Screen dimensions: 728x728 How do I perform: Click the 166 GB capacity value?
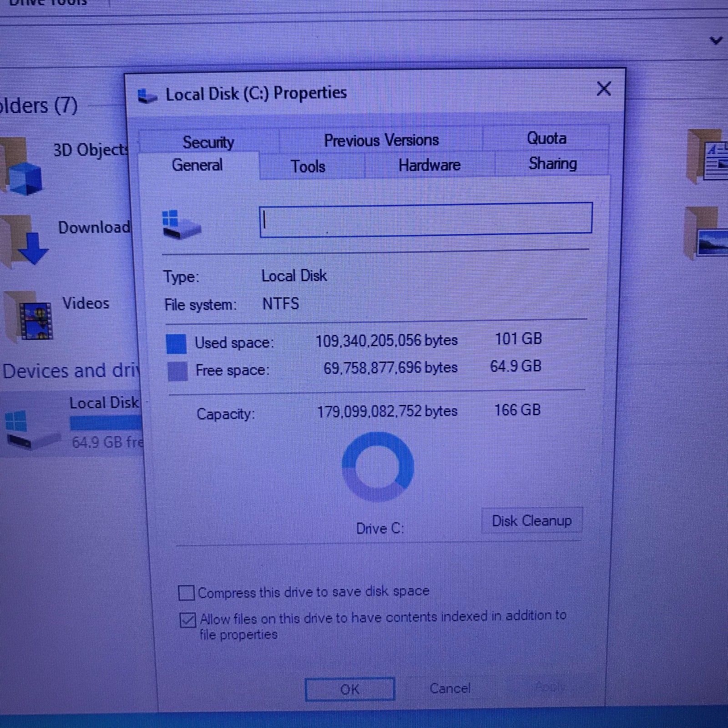pyautogui.click(x=517, y=410)
